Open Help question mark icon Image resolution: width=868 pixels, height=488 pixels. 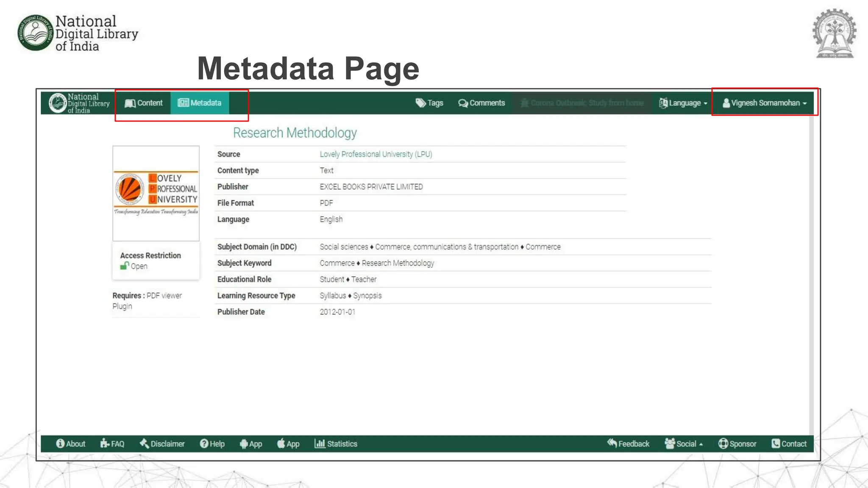(204, 444)
